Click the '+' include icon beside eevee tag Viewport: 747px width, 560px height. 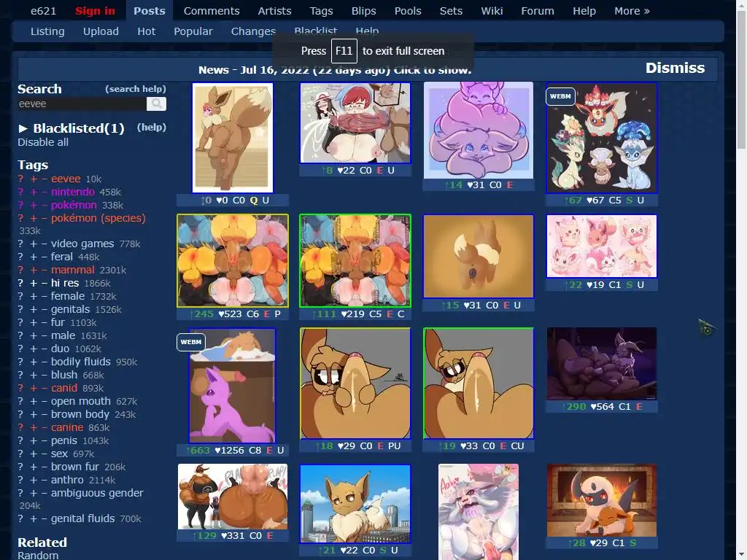(34, 179)
